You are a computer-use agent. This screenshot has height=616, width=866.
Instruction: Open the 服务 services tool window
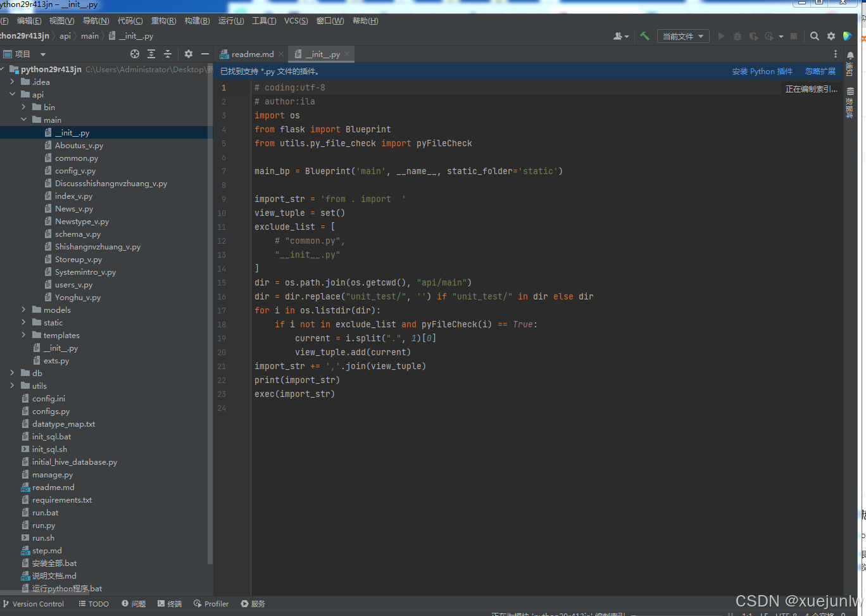tap(253, 604)
